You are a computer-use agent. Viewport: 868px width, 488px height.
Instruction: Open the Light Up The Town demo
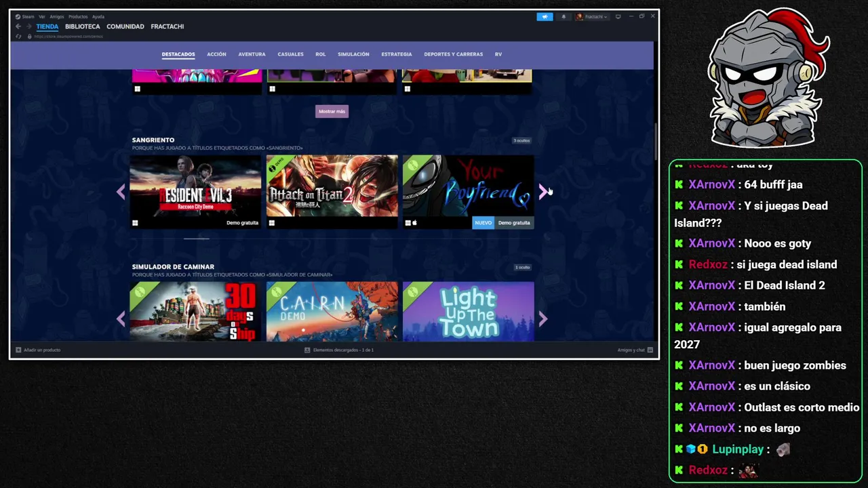click(469, 312)
